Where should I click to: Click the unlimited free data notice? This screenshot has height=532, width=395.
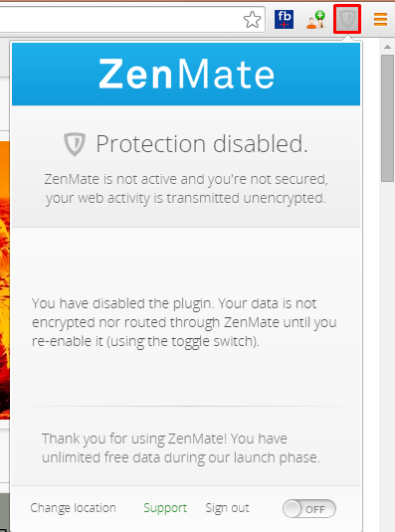181,447
